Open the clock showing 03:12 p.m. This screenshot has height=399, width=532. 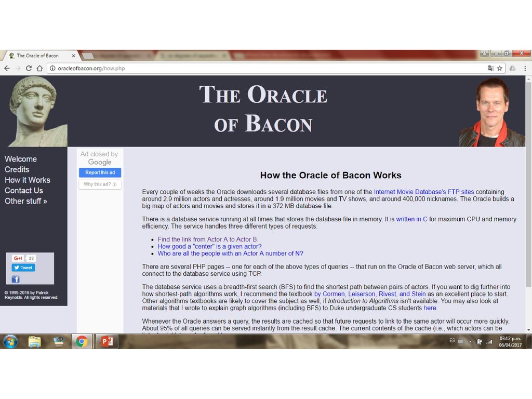click(510, 342)
